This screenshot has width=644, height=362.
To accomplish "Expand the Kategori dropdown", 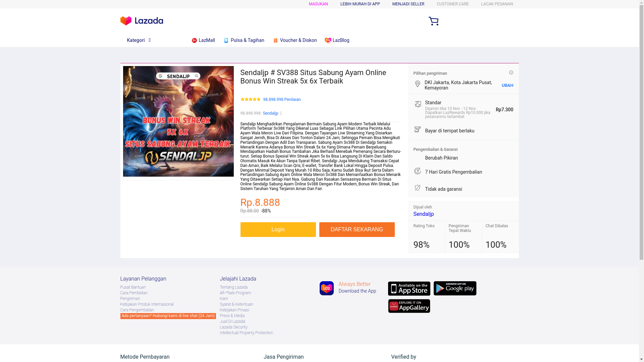I will point(139,40).
